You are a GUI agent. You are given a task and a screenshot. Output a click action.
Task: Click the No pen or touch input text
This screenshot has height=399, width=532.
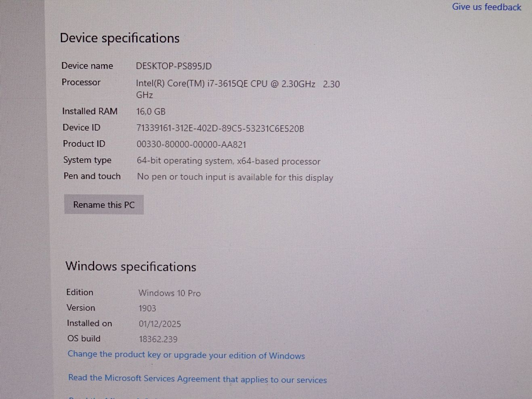pyautogui.click(x=235, y=177)
